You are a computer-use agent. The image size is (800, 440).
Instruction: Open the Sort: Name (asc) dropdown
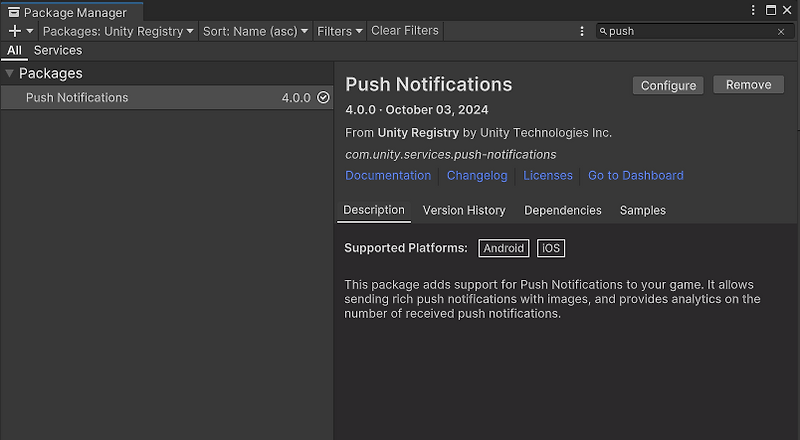pos(255,31)
